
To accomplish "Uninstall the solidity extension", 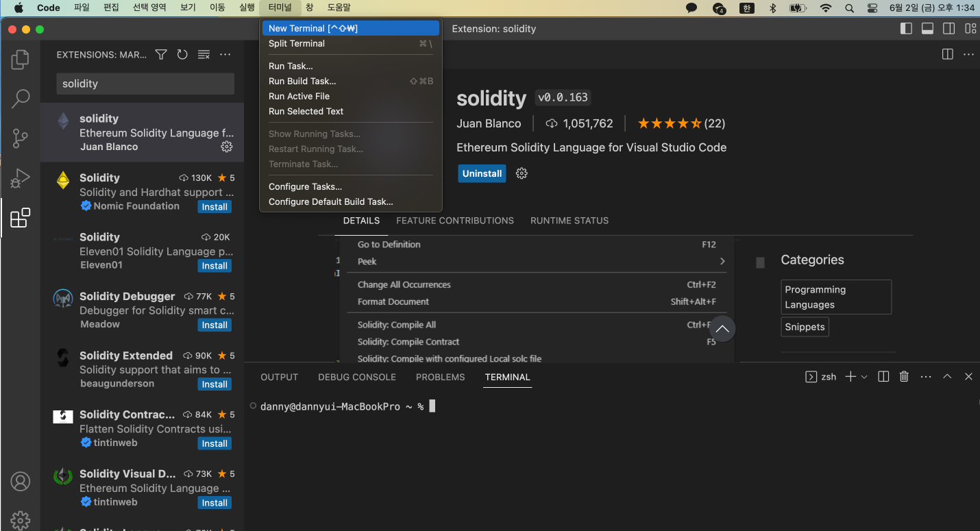I will pyautogui.click(x=482, y=173).
